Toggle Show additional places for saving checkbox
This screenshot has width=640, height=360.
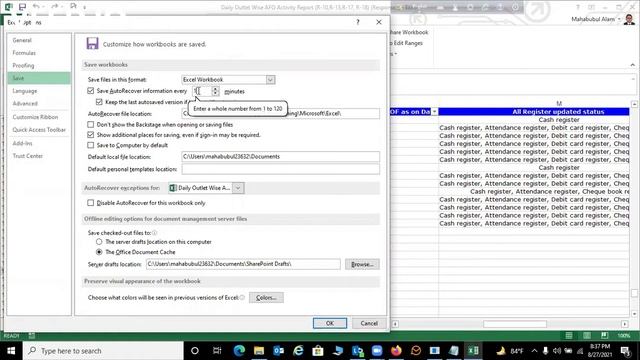pyautogui.click(x=91, y=134)
